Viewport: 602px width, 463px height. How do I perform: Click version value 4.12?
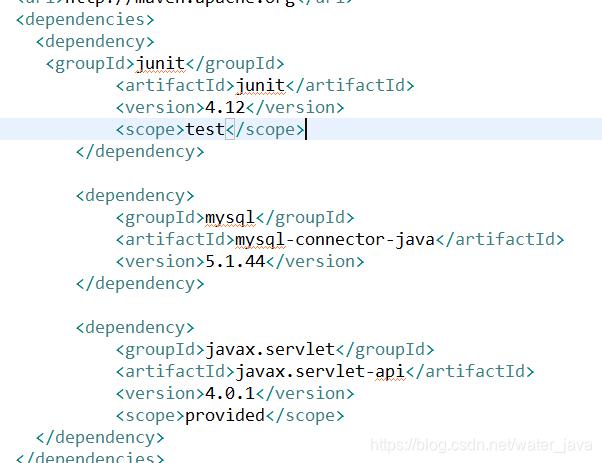point(225,107)
